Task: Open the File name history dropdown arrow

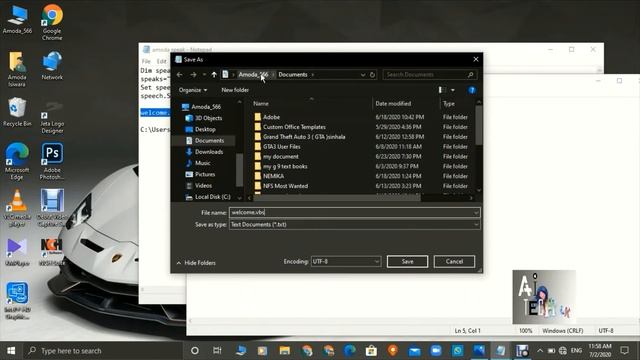Action: [476, 213]
